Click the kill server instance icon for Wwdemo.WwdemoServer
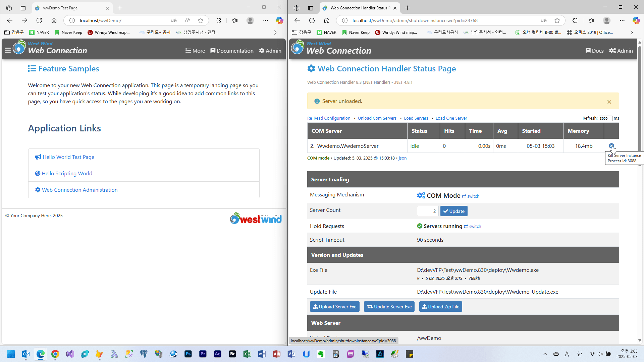The image size is (644, 362). (611, 146)
